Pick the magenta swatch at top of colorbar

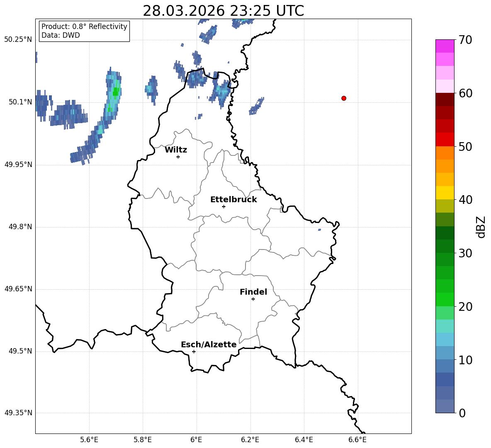445,46
